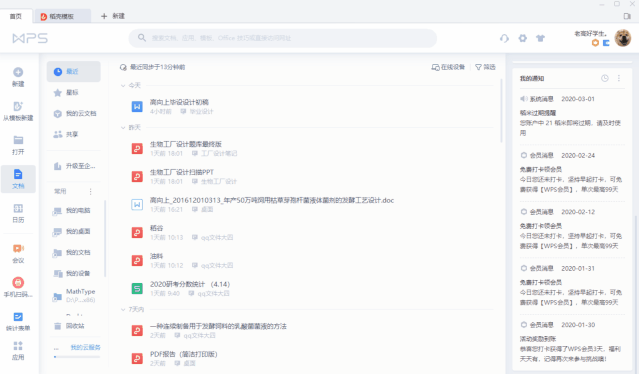Open the MathType folder shortcut
This screenshot has width=639, height=374.
coord(73,295)
